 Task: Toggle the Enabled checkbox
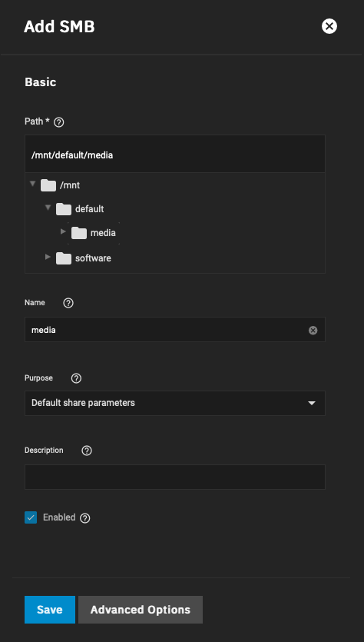coord(31,517)
